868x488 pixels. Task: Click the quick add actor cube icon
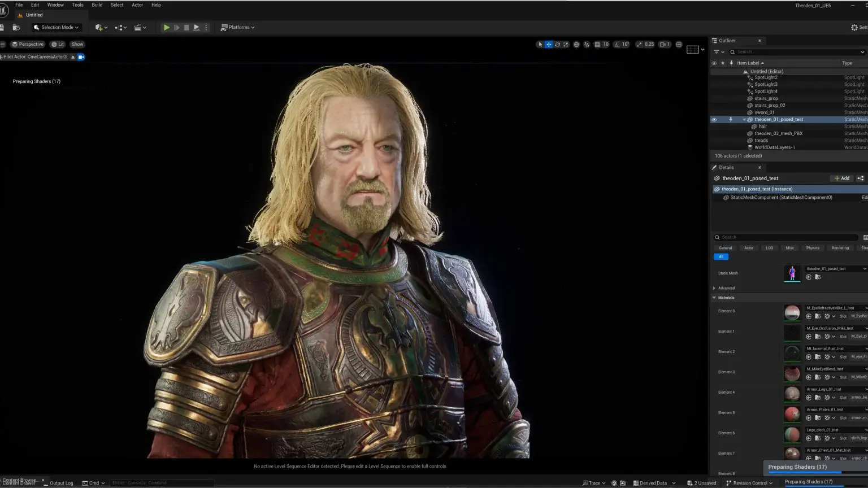pyautogui.click(x=99, y=27)
